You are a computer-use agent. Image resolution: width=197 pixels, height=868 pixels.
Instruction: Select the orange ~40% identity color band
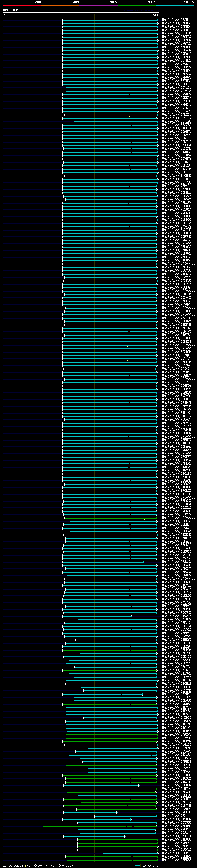[60, 6]
